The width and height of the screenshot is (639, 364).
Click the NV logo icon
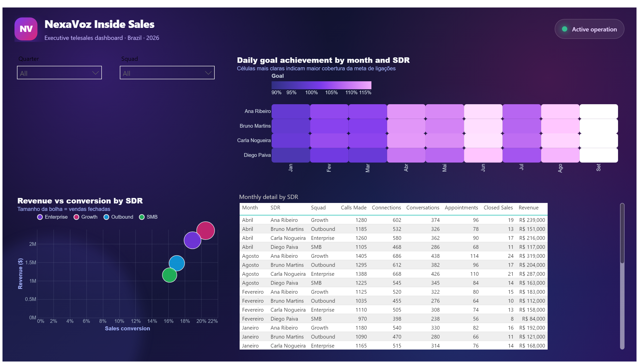coord(26,29)
